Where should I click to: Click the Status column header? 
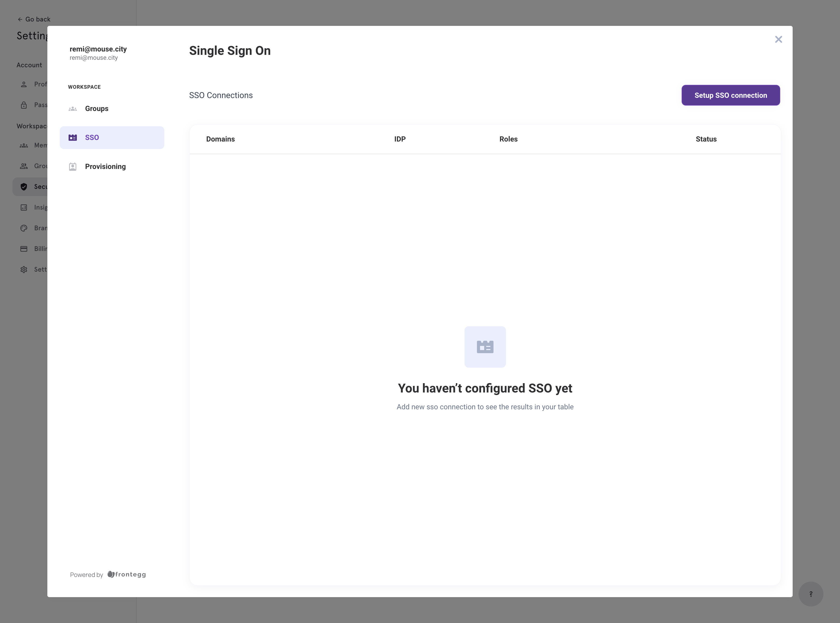[706, 139]
